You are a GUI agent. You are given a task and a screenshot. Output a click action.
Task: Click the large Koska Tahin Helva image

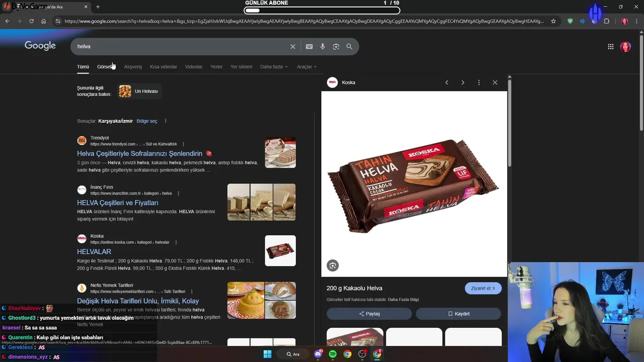414,184
